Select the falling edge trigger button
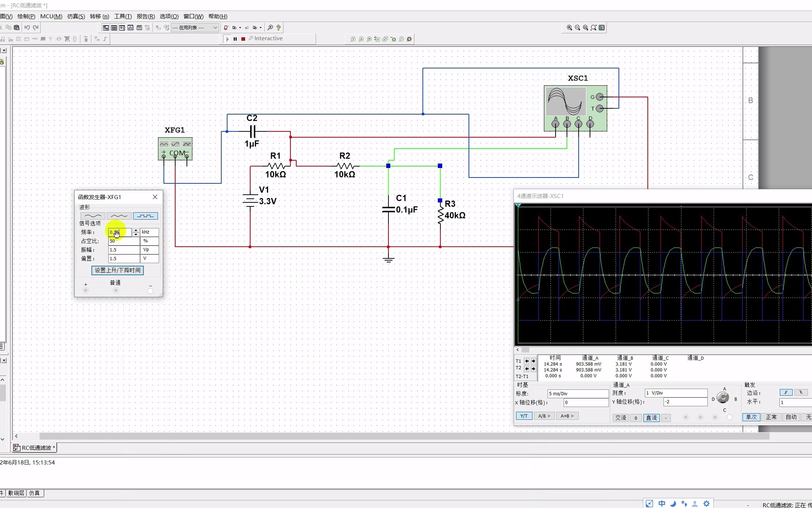Viewport: 812px width, 508px height. (x=801, y=392)
